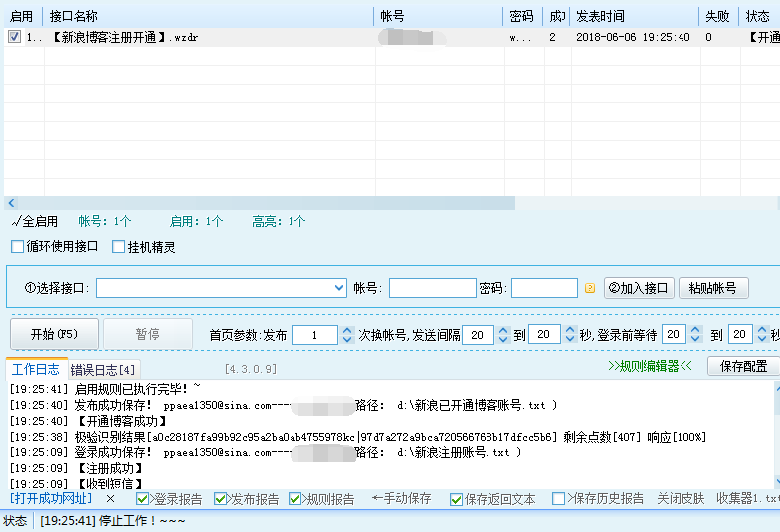Click the horizontal table scrollbar thumb
Image resolution: width=780 pixels, height=532 pixels.
267,203
